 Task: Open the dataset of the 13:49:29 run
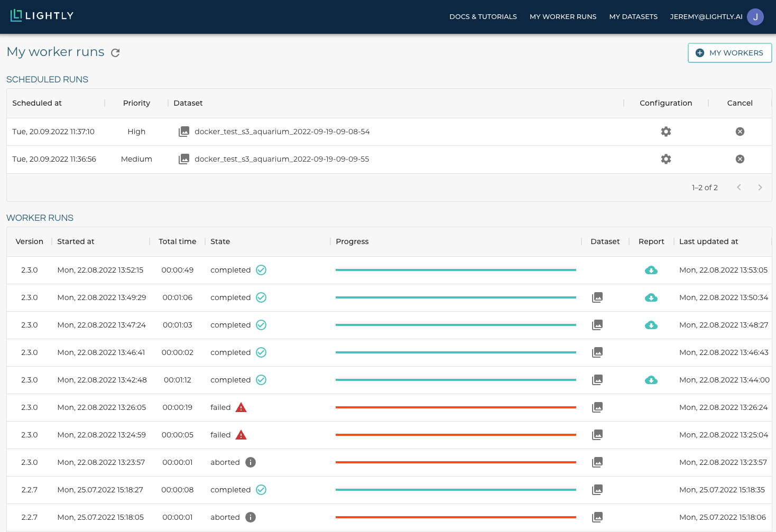pos(597,297)
